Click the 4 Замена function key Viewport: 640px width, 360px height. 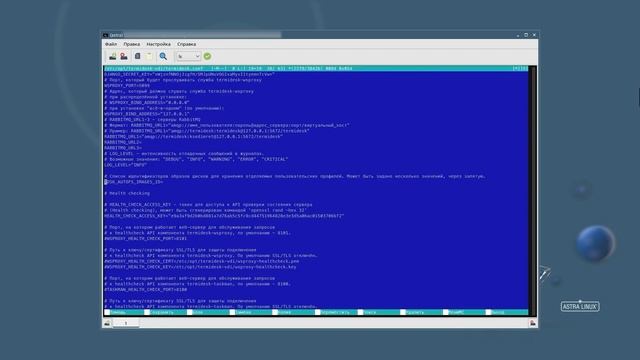click(251, 312)
